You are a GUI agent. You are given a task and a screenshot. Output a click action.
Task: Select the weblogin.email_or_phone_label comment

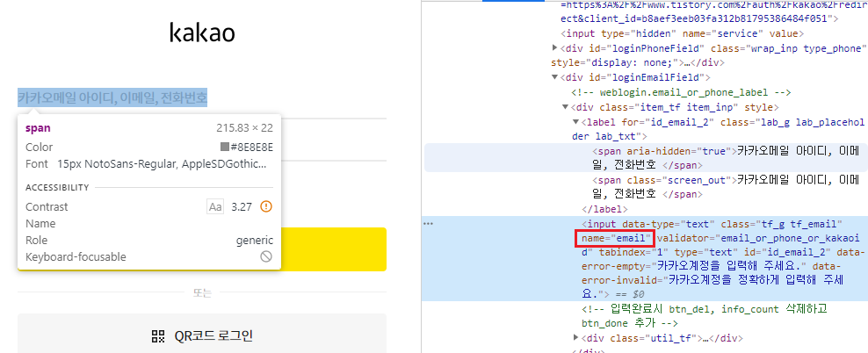681,92
